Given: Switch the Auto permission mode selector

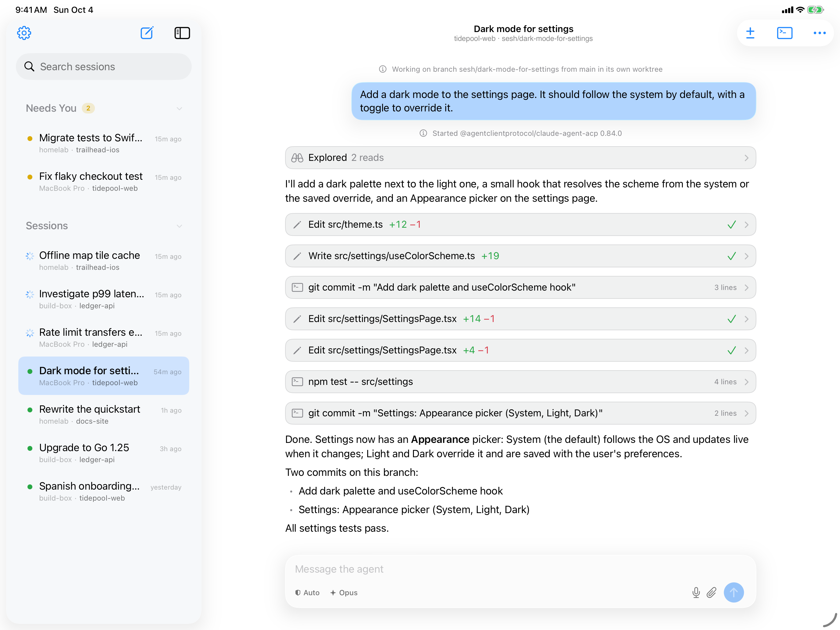Looking at the screenshot, I should (307, 592).
